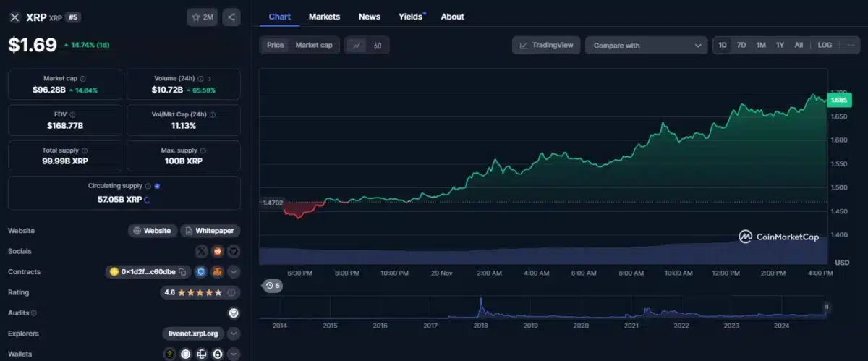
Task: Switch chart to Market cap view
Action: (314, 45)
